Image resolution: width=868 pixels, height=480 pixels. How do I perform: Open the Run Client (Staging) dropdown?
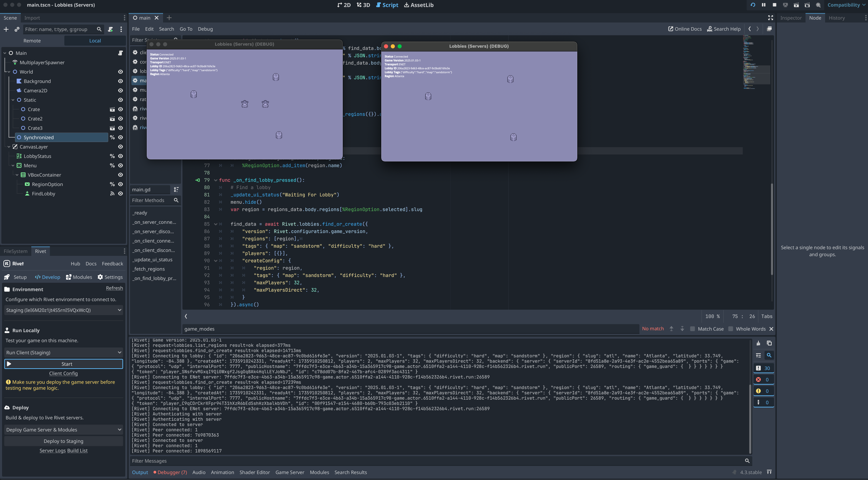pyautogui.click(x=63, y=353)
